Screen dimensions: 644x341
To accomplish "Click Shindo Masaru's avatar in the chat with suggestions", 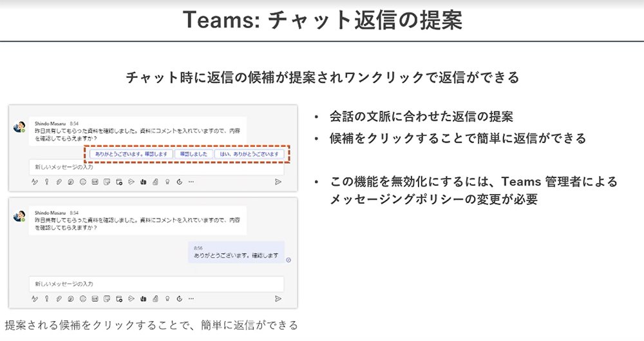I will coord(19,127).
